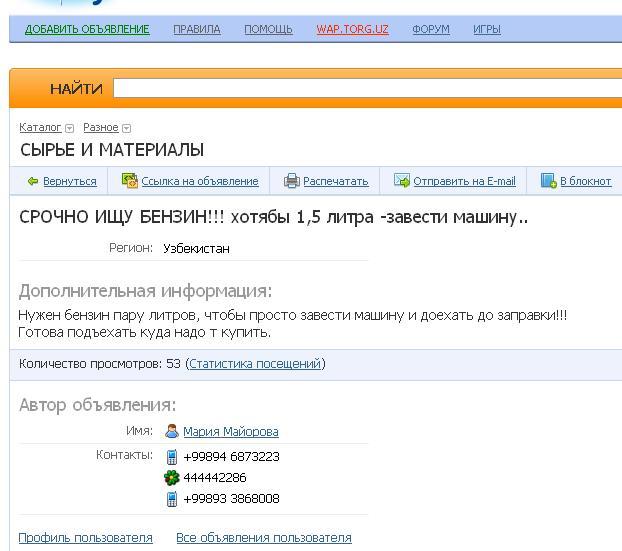Click ICQ number 444442286
Image resolution: width=622 pixels, height=551 pixels.
[x=215, y=478]
